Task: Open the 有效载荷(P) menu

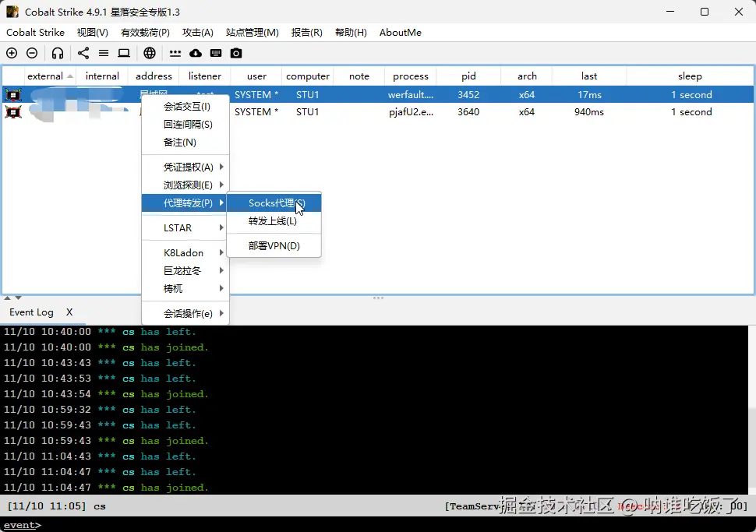Action: (145, 32)
